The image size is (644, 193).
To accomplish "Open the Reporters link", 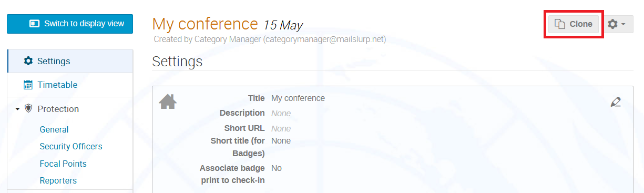I will coord(58,180).
